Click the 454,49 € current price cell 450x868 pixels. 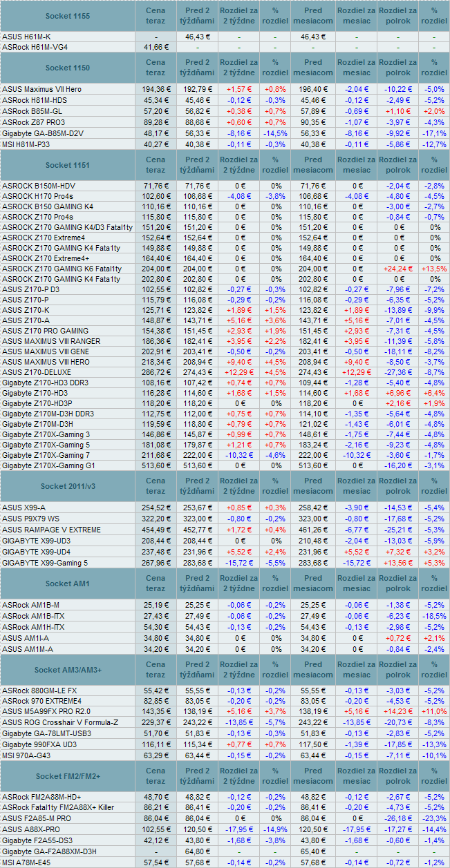click(x=156, y=530)
